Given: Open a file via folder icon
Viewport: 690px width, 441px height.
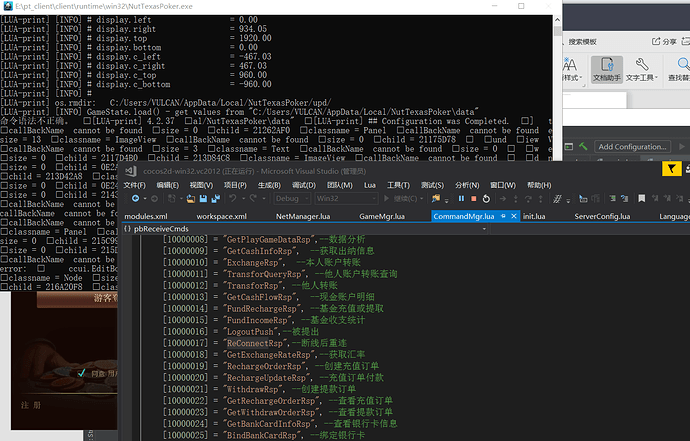Looking at the screenshot, I should click(191, 198).
